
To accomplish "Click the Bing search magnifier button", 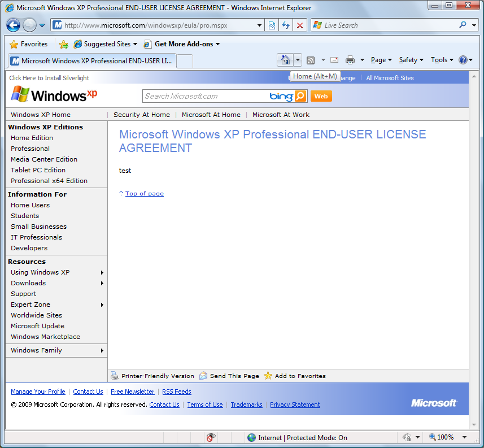I will 300,96.
